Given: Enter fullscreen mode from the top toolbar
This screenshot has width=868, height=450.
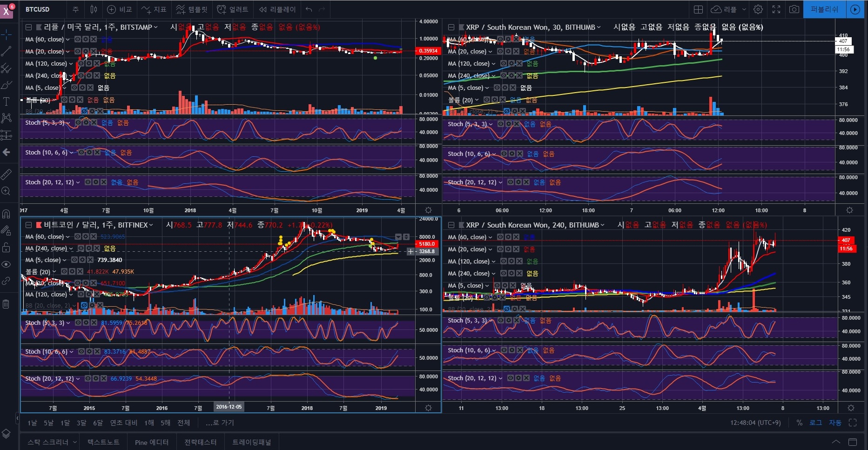Looking at the screenshot, I should tap(776, 9).
